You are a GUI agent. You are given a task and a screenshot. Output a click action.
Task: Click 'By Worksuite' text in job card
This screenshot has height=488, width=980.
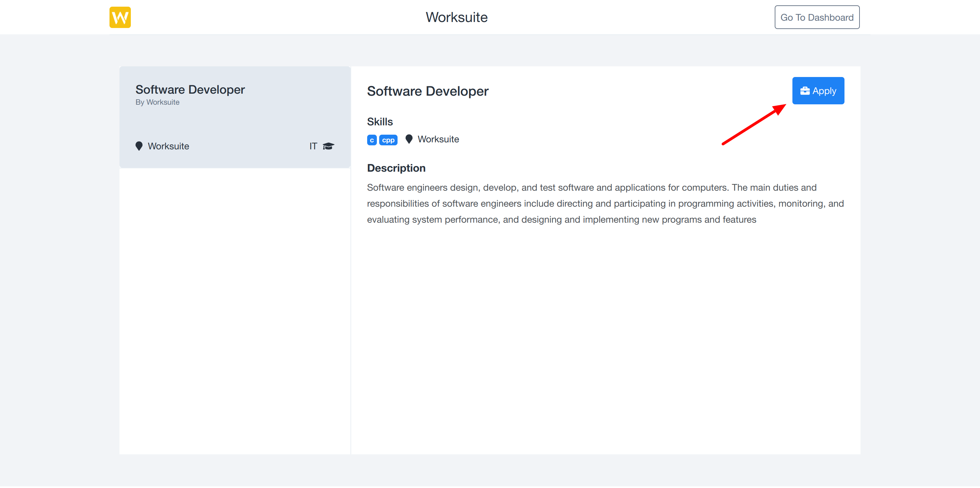[157, 102]
